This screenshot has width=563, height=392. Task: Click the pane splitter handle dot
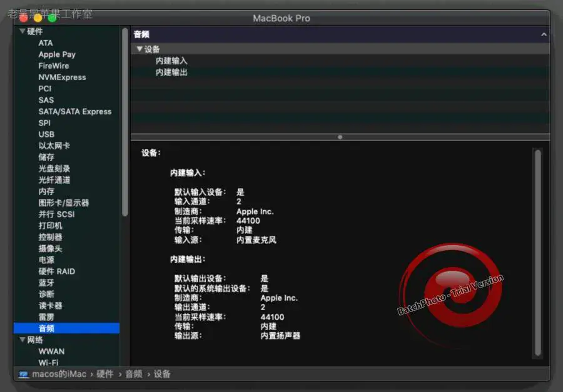340,137
